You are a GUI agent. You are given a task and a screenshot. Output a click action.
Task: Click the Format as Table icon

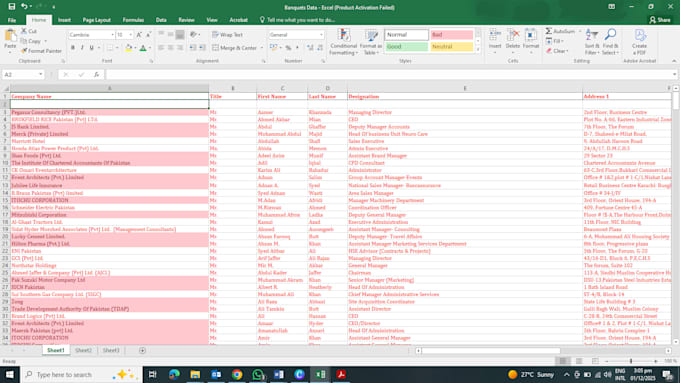coord(371,42)
